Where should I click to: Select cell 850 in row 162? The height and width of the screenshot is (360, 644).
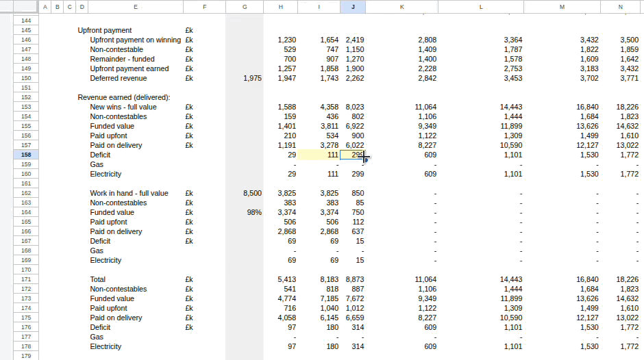(x=353, y=193)
